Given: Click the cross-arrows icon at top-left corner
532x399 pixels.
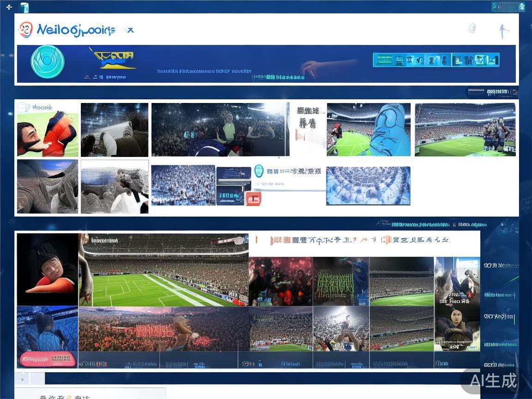Looking at the screenshot, I should [9, 7].
